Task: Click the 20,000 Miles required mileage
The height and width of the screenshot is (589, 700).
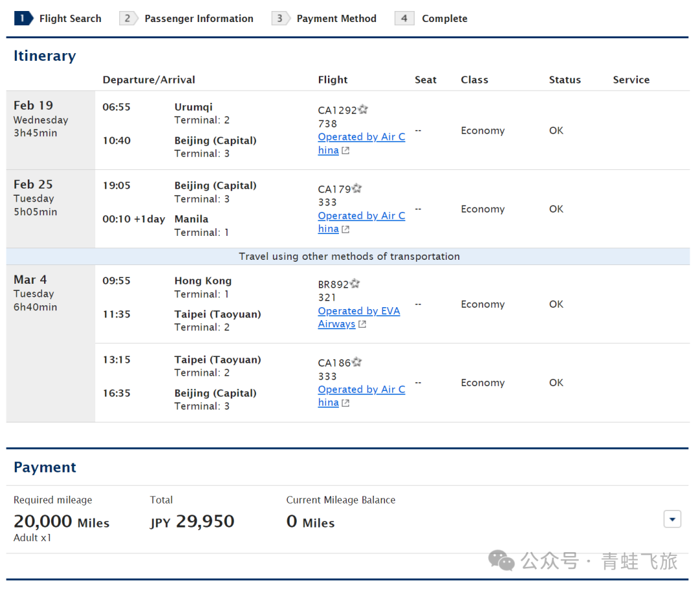Action: pos(62,521)
